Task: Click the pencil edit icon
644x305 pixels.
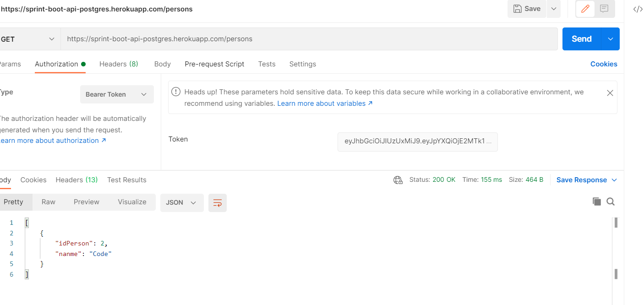Action: 585,9
